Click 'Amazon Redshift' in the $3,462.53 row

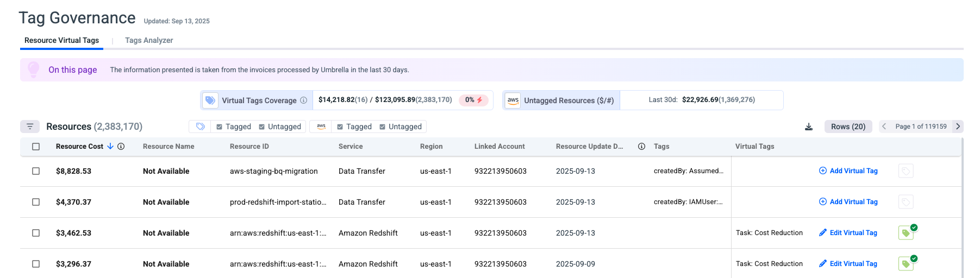click(368, 233)
